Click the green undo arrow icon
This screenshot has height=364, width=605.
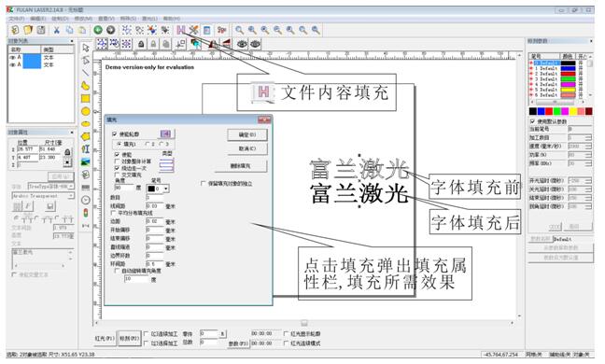pyautogui.click(x=98, y=30)
